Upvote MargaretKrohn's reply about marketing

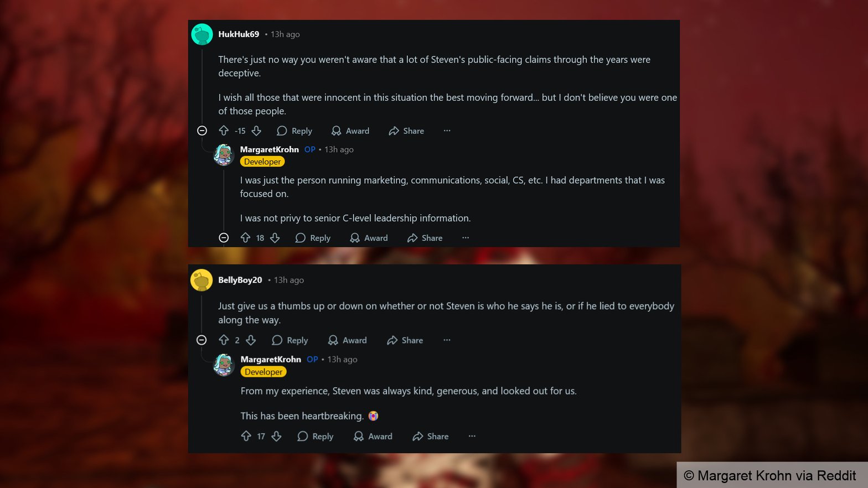click(245, 238)
